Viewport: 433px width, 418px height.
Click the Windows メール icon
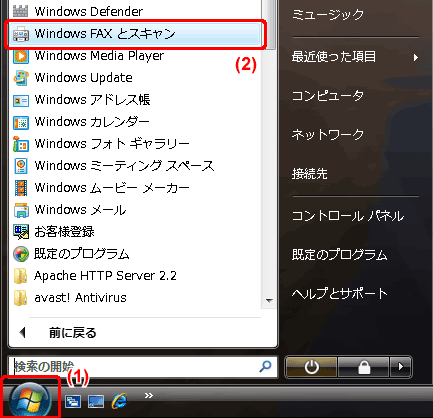tap(21, 210)
